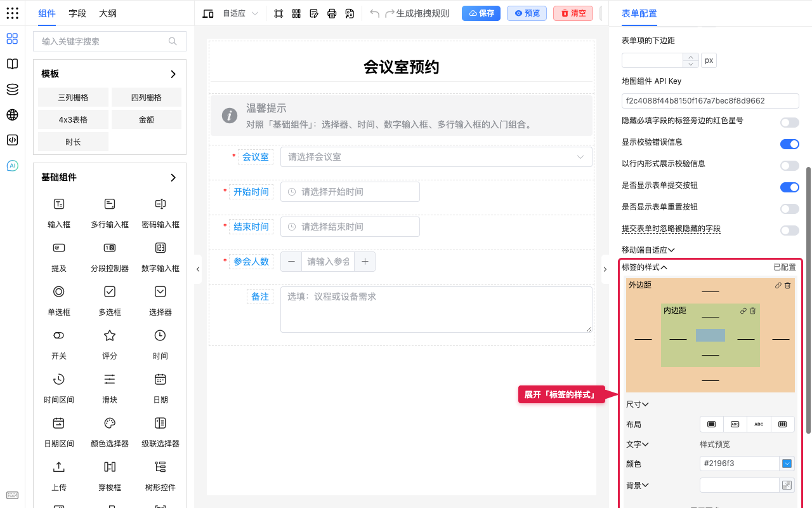Viewport: 812px width, 508px height.
Task: Turn off 是否显示表单提交按钮 switch
Action: point(790,187)
